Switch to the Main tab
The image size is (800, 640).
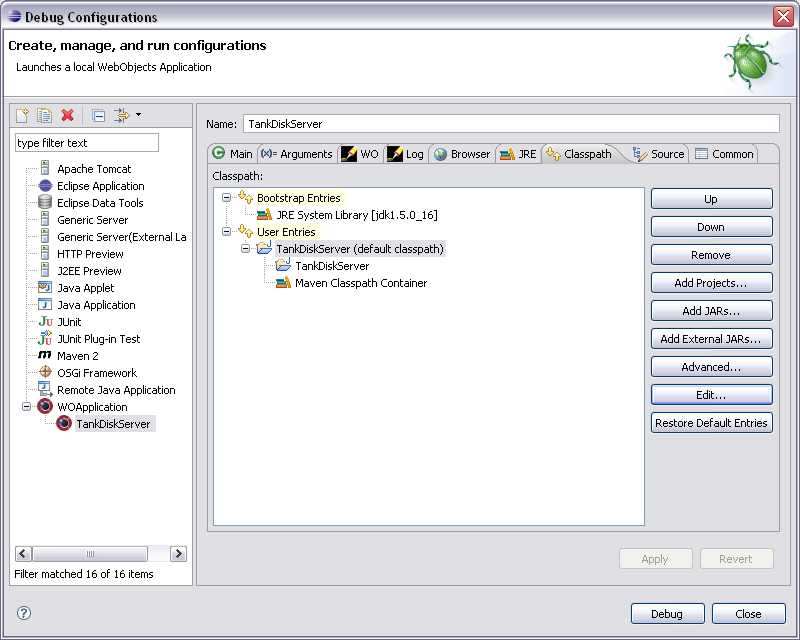tap(232, 154)
